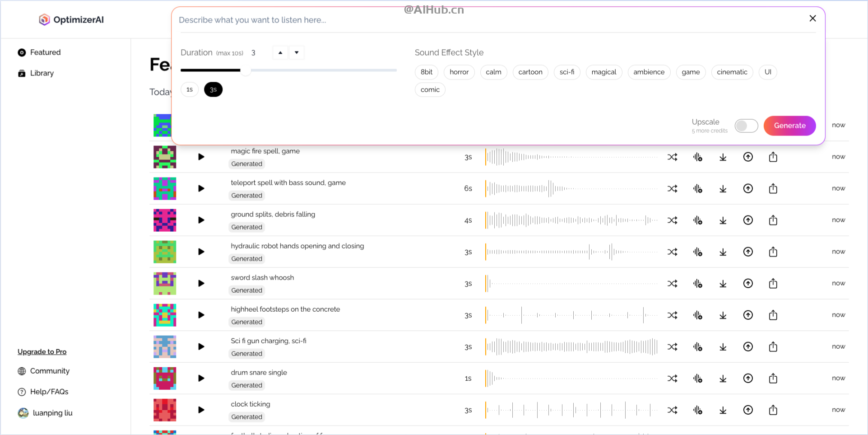The height and width of the screenshot is (435, 868).
Task: Open Help/FAQs
Action: coord(43,392)
